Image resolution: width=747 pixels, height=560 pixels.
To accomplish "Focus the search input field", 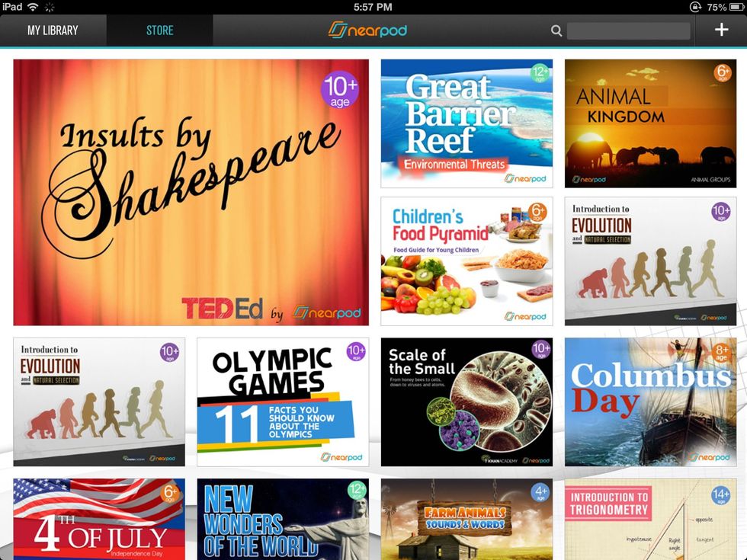I will [x=628, y=31].
